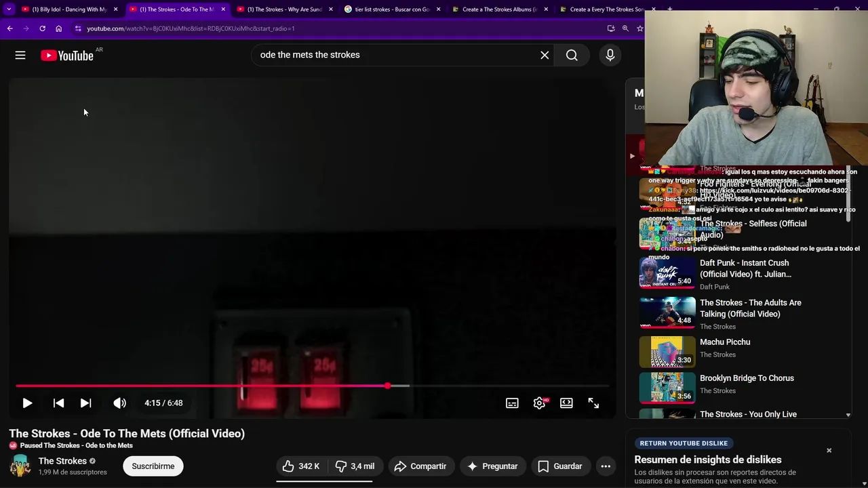Image resolution: width=868 pixels, height=488 pixels.
Task: Click the Daft Punk channel name
Action: coord(715,287)
